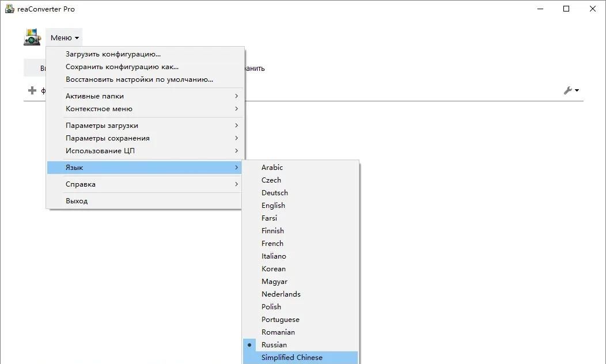Select Arabic language
This screenshot has width=606, height=364.
tap(301, 168)
